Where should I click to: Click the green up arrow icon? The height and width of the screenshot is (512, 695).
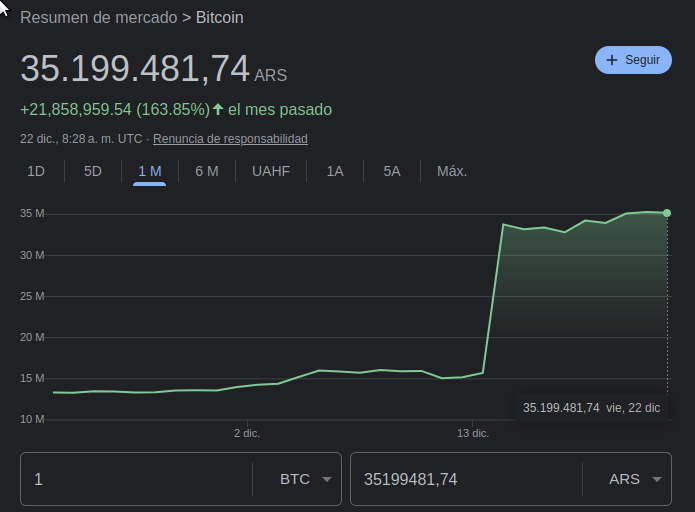[x=218, y=109]
